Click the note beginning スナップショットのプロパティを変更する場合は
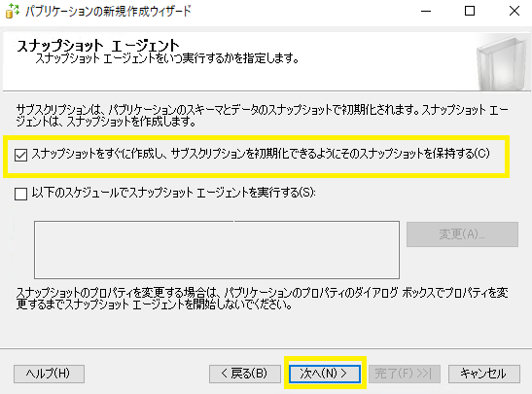532x394 pixels. pyautogui.click(x=263, y=299)
